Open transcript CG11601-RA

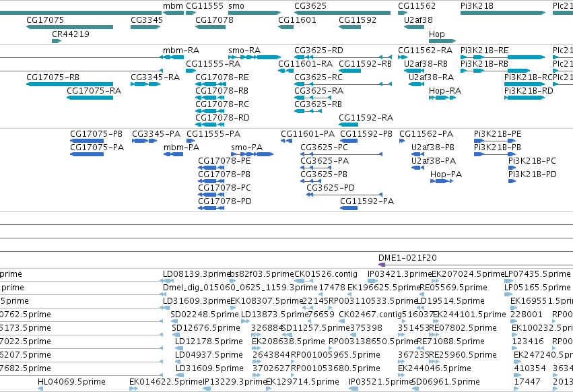click(x=305, y=64)
